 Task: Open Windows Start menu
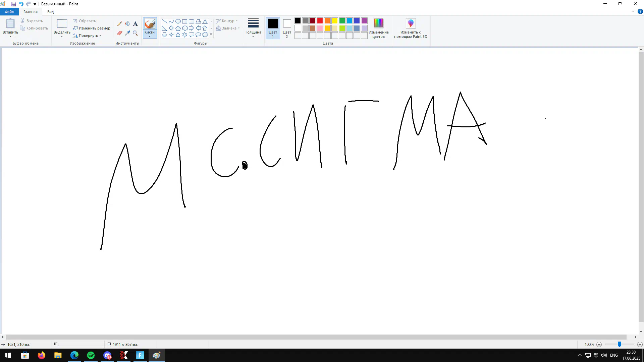click(x=8, y=355)
